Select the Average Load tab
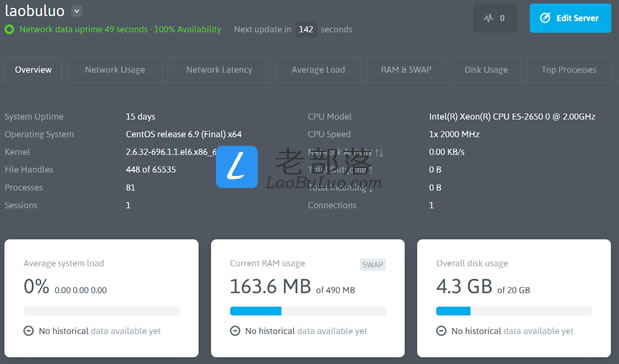 [318, 70]
